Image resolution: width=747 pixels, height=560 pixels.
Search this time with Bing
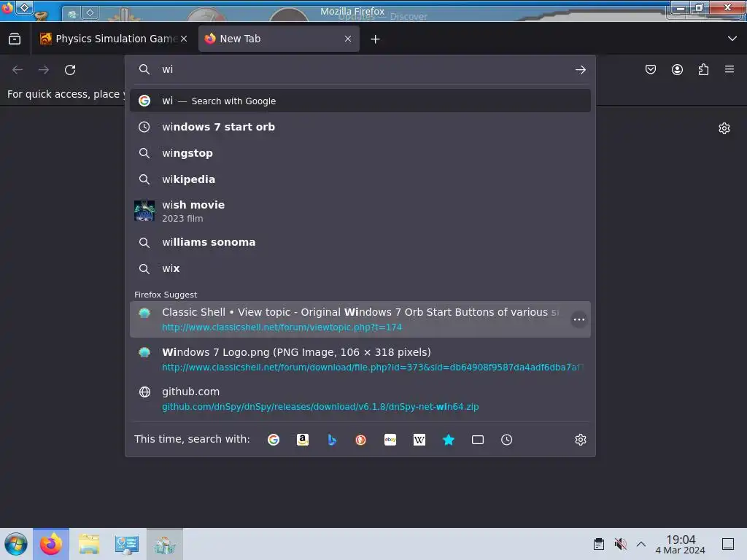pyautogui.click(x=332, y=440)
